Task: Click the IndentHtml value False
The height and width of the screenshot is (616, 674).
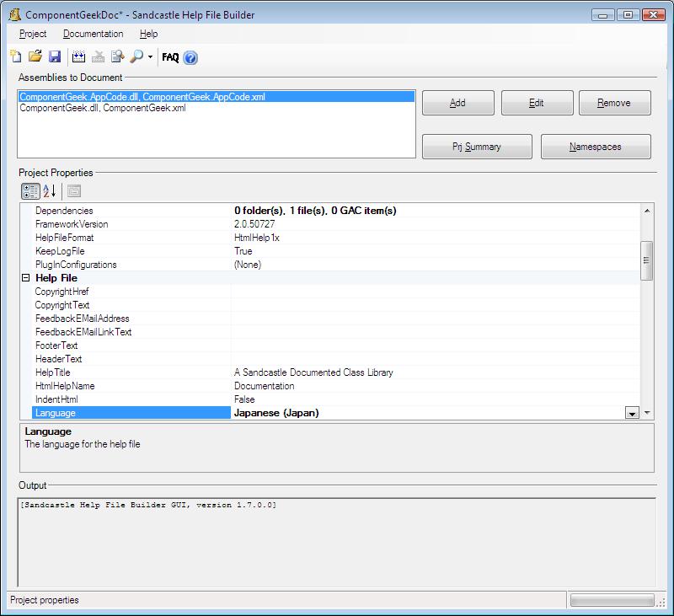Action: [x=244, y=399]
